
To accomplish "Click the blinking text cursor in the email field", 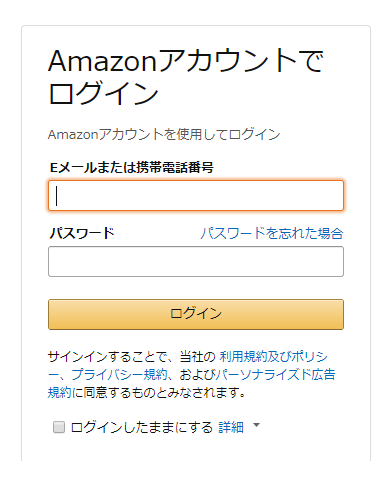I will coord(57,196).
